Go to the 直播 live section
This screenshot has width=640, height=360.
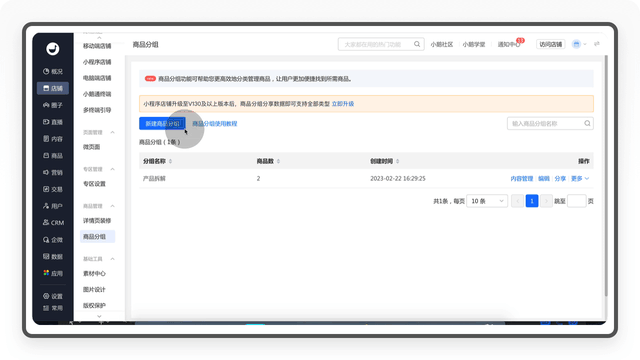pos(53,122)
